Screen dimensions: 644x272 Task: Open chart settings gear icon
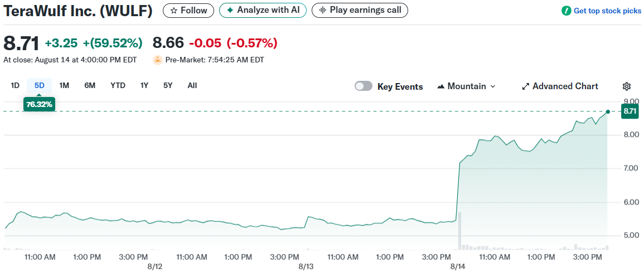(626, 86)
